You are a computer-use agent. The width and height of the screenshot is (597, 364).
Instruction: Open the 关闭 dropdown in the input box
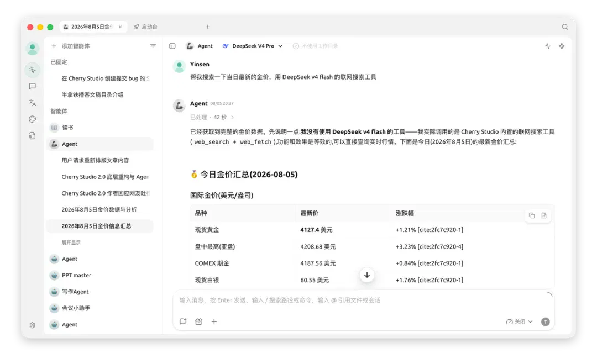coord(520,322)
